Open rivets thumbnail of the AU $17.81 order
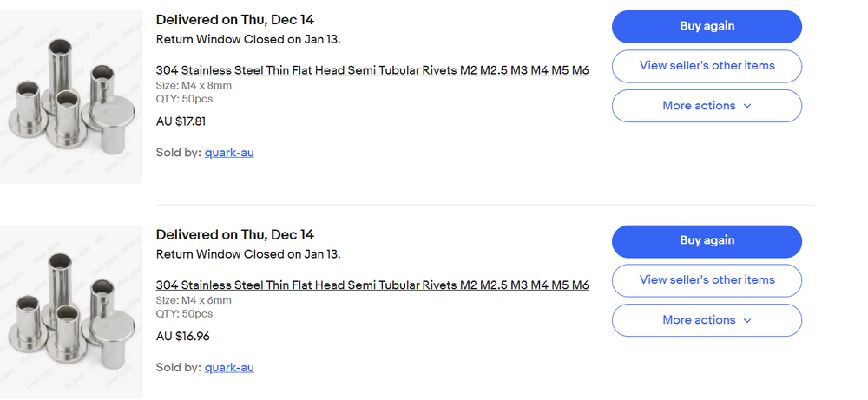 pos(70,97)
